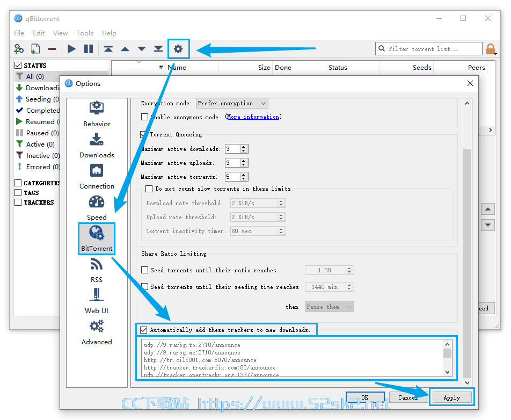The height and width of the screenshot is (420, 511).
Task: Open the Pause them action dropdown
Action: pyautogui.click(x=330, y=307)
